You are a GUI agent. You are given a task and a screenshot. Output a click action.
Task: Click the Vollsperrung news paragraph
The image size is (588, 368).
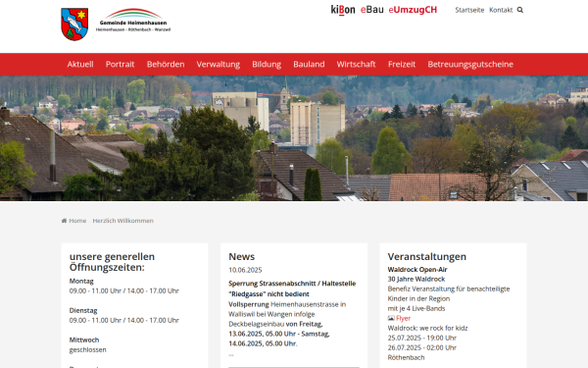[x=287, y=324]
